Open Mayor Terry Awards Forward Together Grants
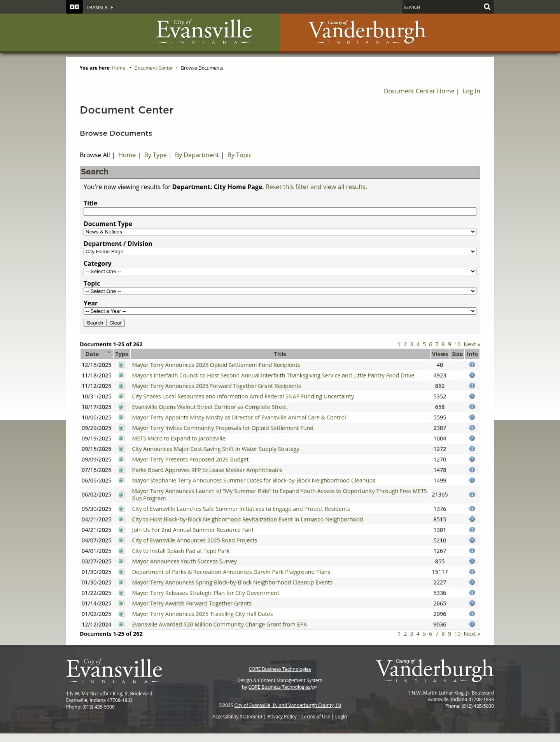This screenshot has width=560, height=742. click(192, 603)
